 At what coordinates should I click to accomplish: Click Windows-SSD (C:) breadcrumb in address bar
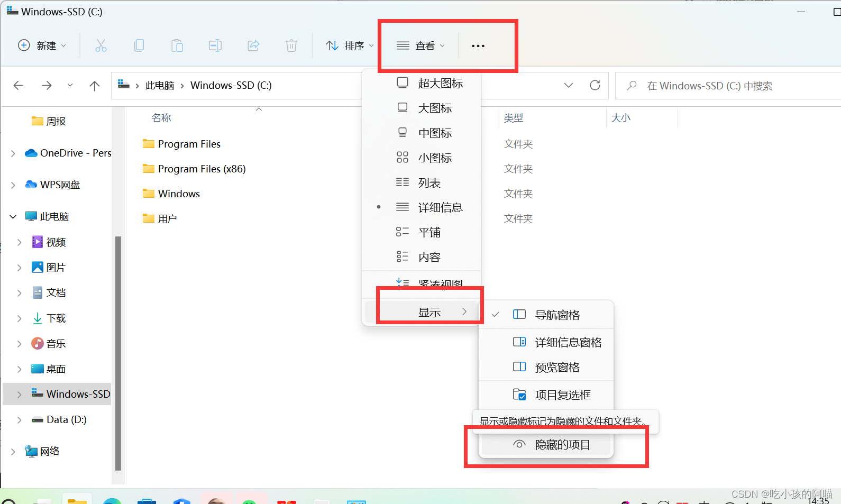point(231,85)
